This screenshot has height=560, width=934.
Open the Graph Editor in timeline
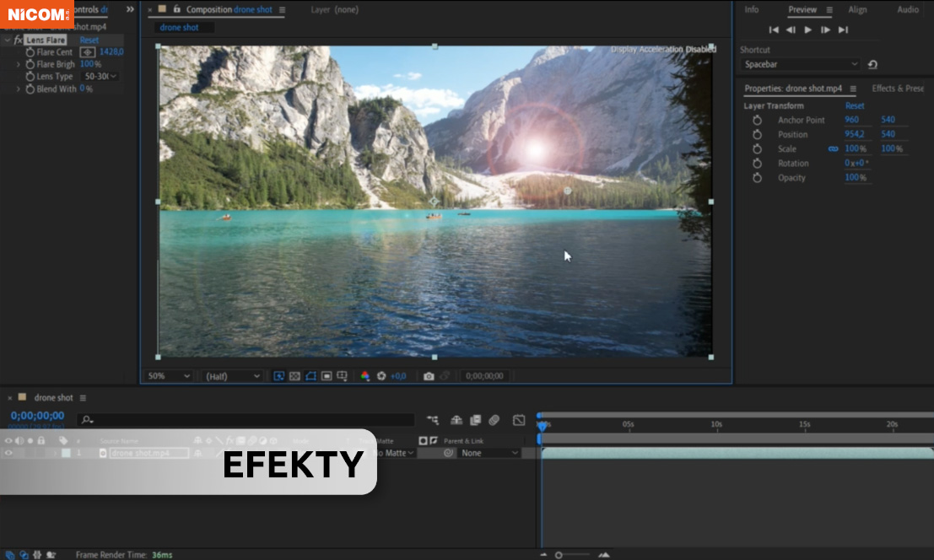coord(519,420)
